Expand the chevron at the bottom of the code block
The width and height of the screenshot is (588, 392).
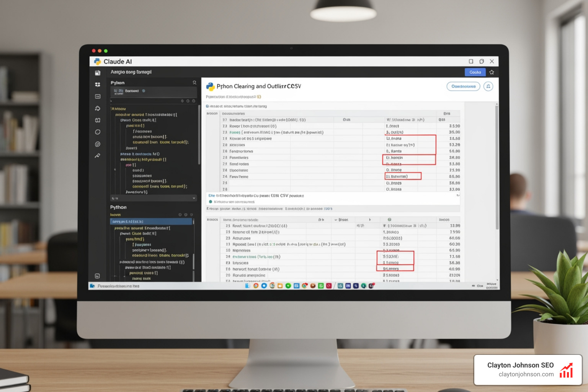coord(194,198)
